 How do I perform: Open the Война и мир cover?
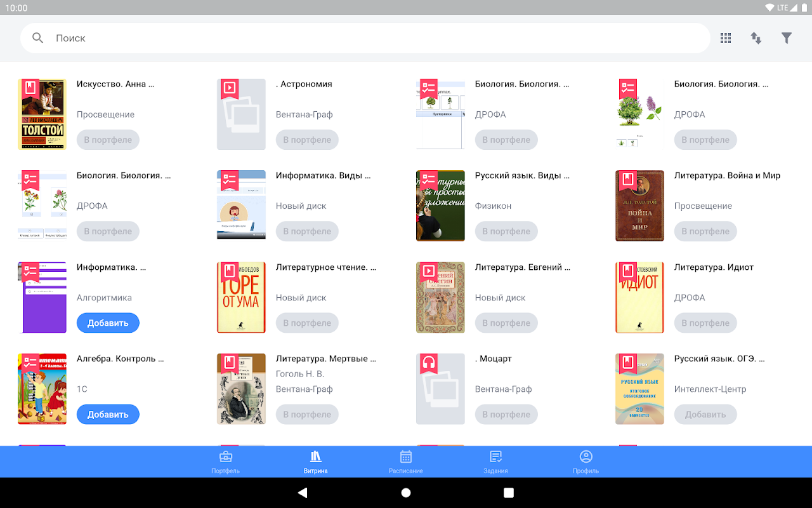(x=639, y=206)
